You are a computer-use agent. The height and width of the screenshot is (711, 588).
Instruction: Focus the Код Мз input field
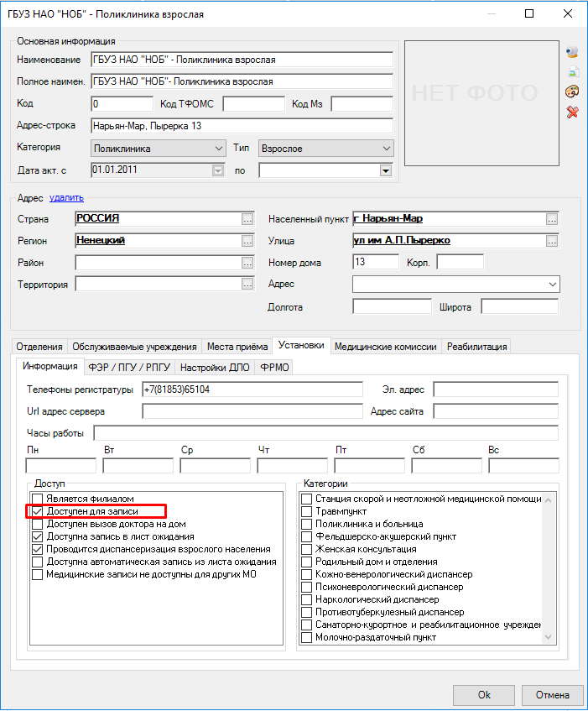[x=362, y=104]
